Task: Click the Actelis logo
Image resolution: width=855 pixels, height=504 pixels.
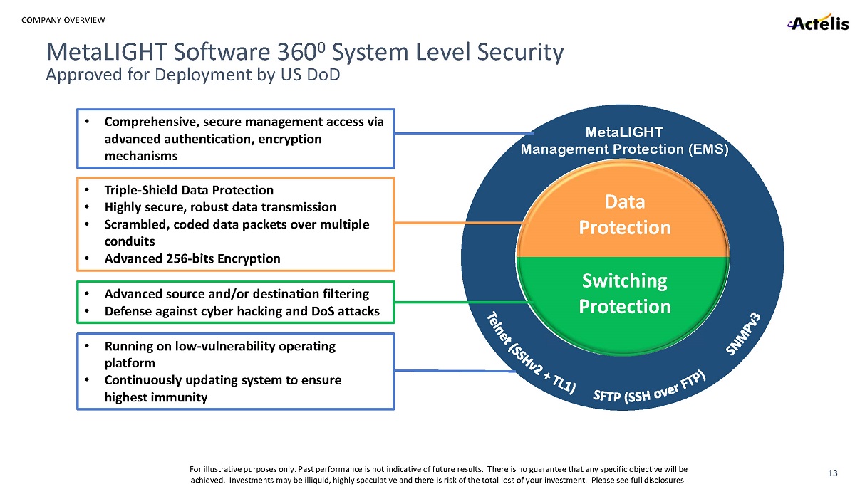Action: [817, 23]
